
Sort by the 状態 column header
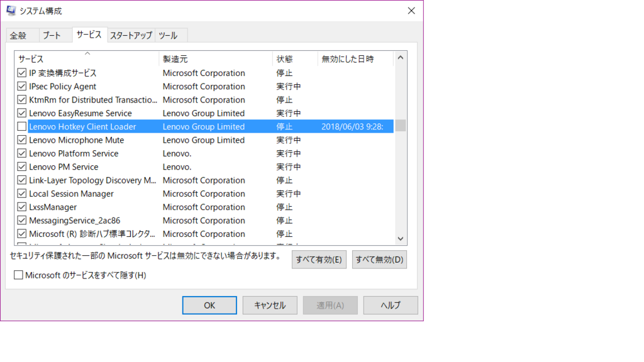pos(295,59)
